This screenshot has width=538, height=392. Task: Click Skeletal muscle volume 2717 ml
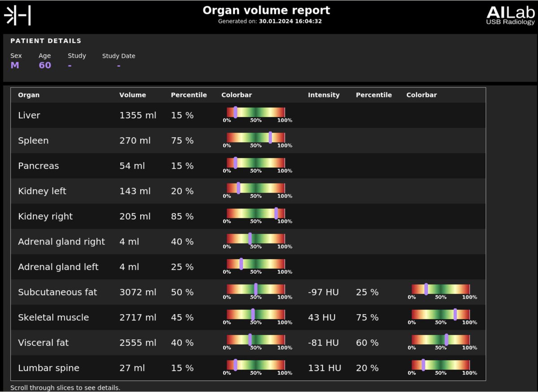tap(138, 317)
